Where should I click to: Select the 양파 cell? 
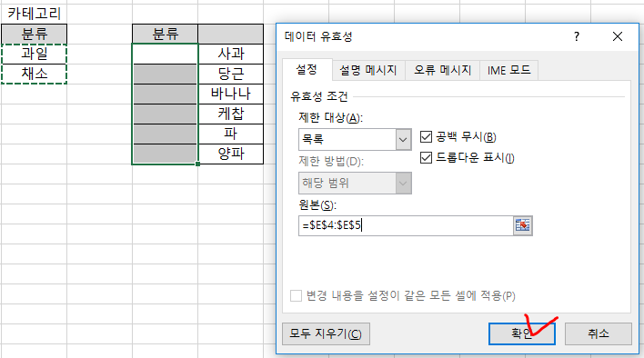point(231,154)
